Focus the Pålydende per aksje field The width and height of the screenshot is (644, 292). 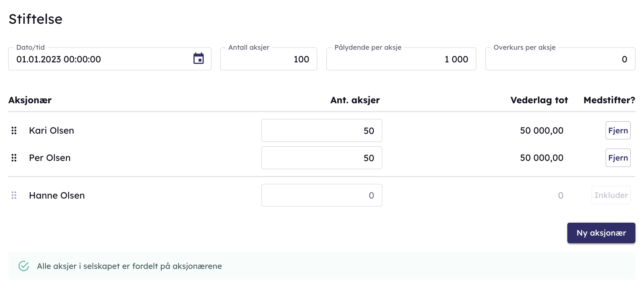401,59
